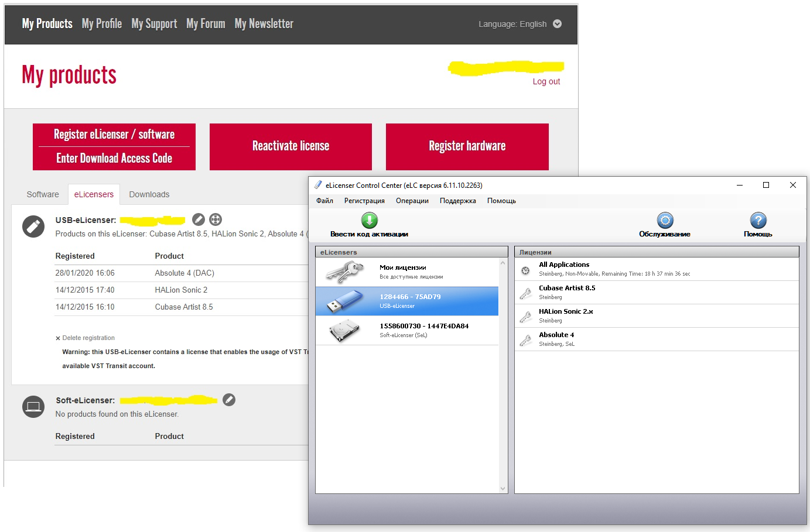Open My Profile page
810x532 pixels.
point(102,23)
